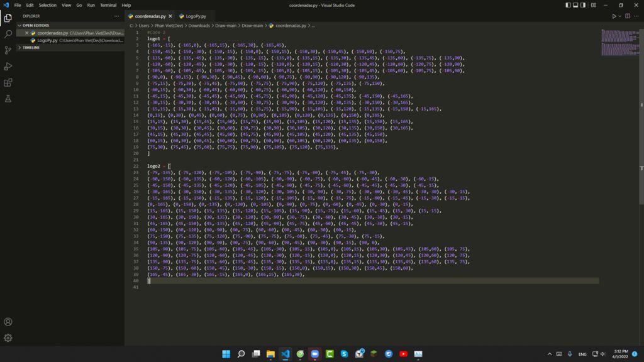Split the editor to the right

(x=628, y=16)
